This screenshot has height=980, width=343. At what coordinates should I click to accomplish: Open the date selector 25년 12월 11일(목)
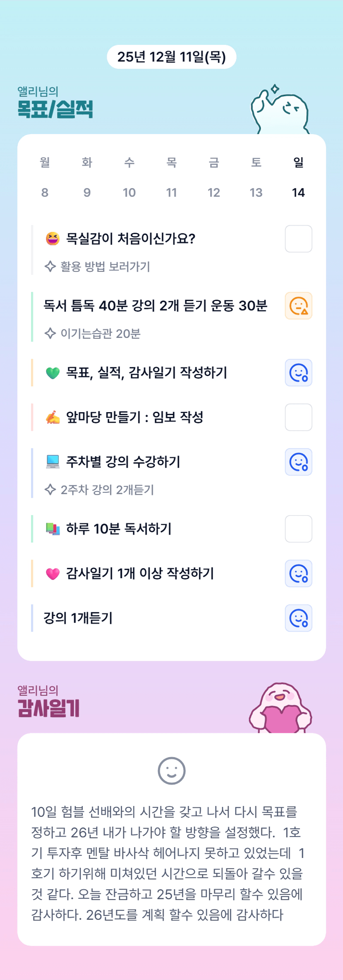[x=171, y=57]
